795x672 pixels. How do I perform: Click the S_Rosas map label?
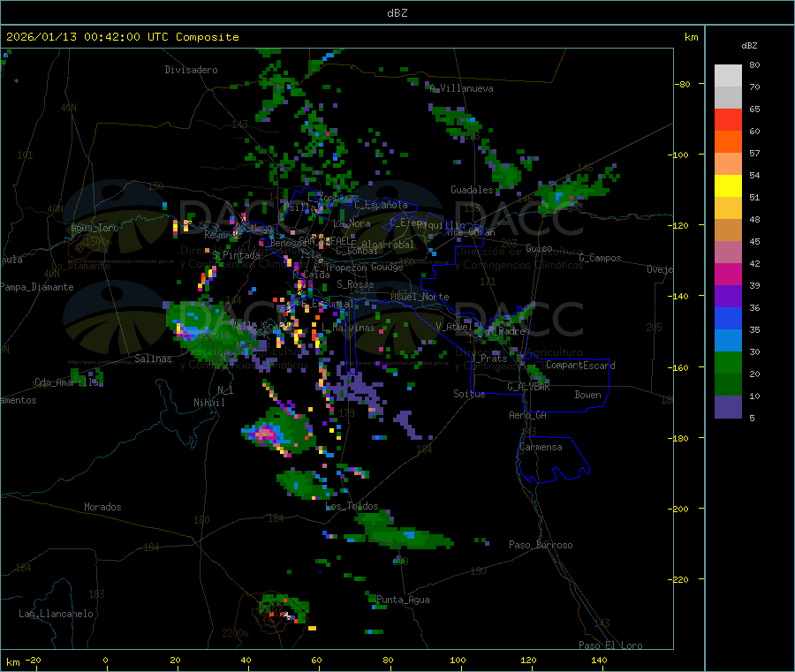click(x=355, y=285)
